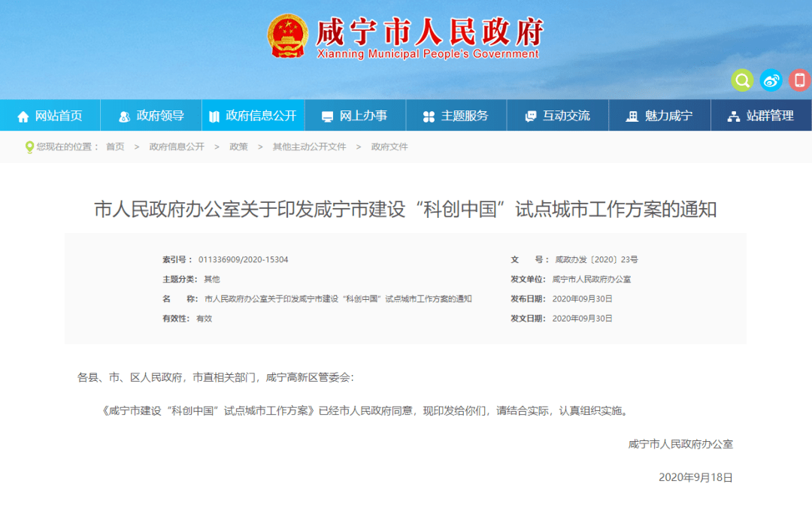Go to 网上办事 menu item
The height and width of the screenshot is (517, 812).
355,116
